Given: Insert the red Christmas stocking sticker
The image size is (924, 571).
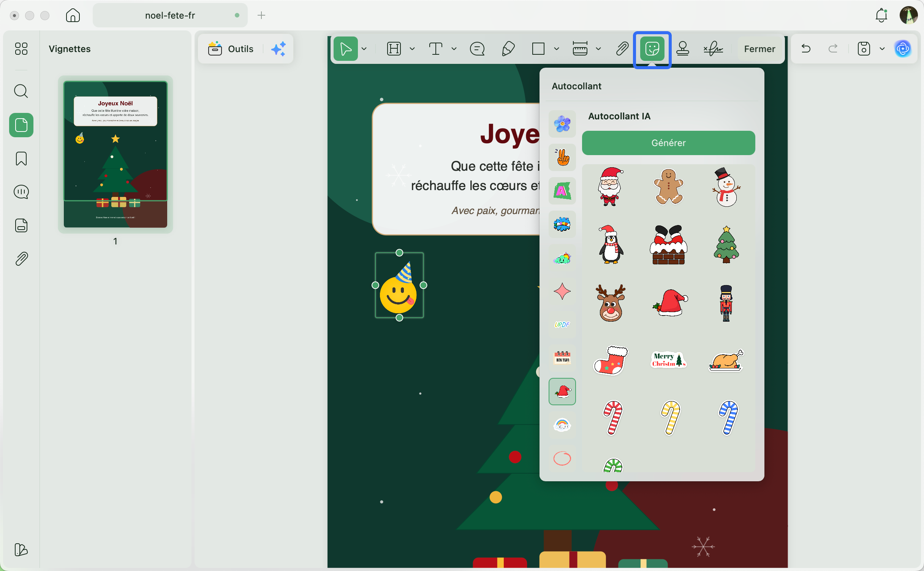Looking at the screenshot, I should [611, 360].
